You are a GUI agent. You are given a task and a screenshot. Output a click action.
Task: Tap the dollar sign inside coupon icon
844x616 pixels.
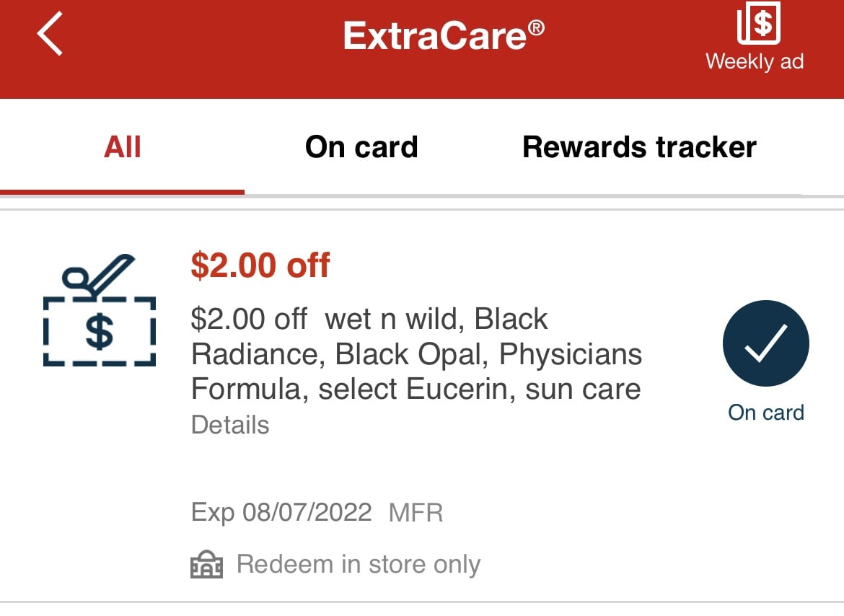(100, 332)
